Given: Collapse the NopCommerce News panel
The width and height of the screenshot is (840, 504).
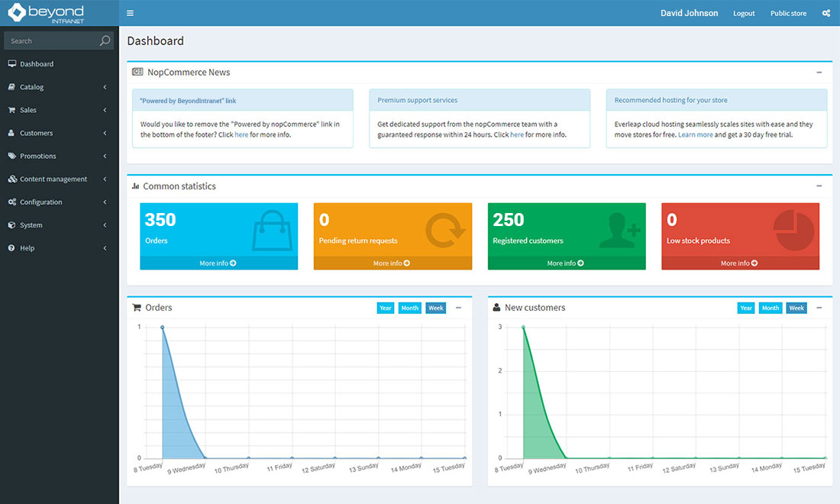Looking at the screenshot, I should coord(819,72).
